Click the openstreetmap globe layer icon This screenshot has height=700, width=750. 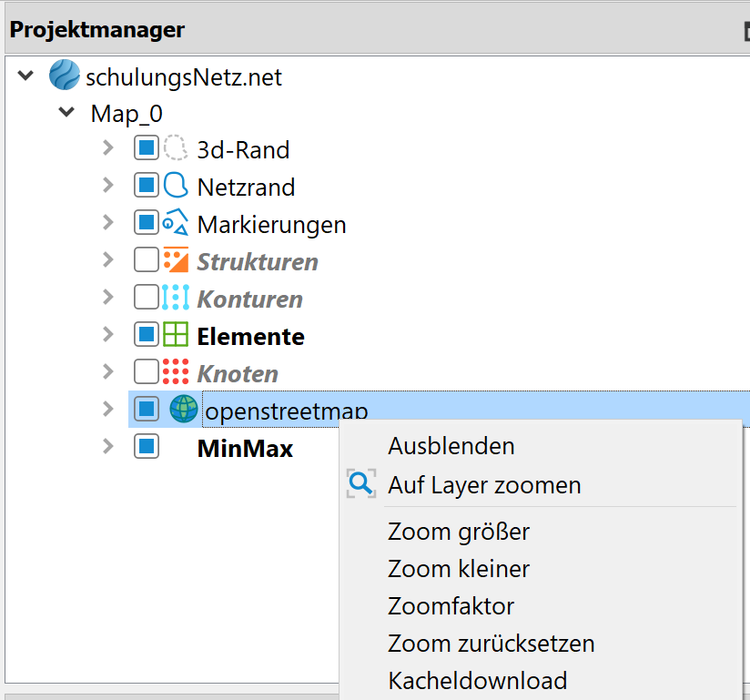pos(184,410)
